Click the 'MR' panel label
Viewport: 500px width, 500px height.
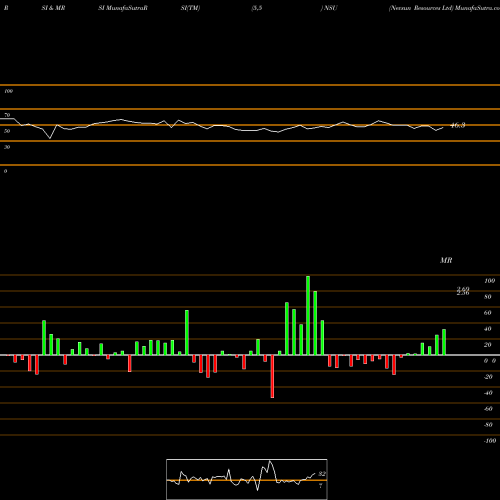point(446,260)
